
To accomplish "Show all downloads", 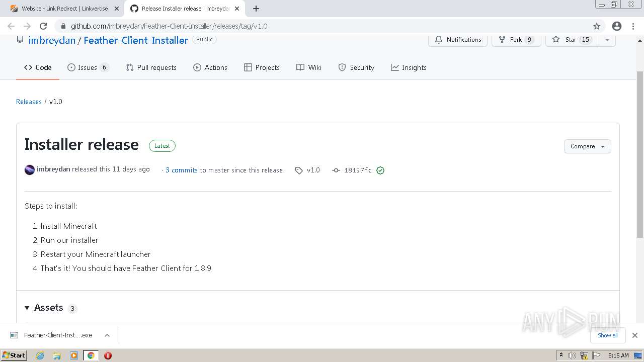I will 608,335.
